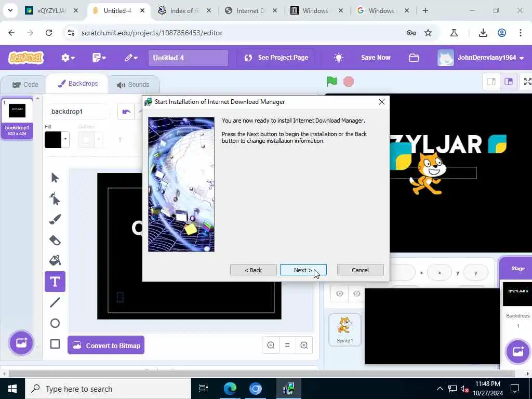Click Choose a Backdrop button in stage panel

(x=518, y=351)
